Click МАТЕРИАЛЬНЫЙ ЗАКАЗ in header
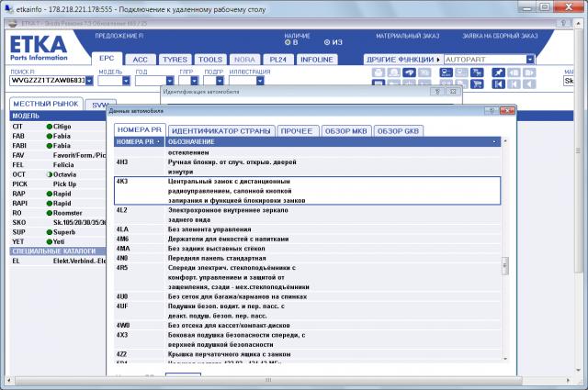The width and height of the screenshot is (588, 390). 408,36
